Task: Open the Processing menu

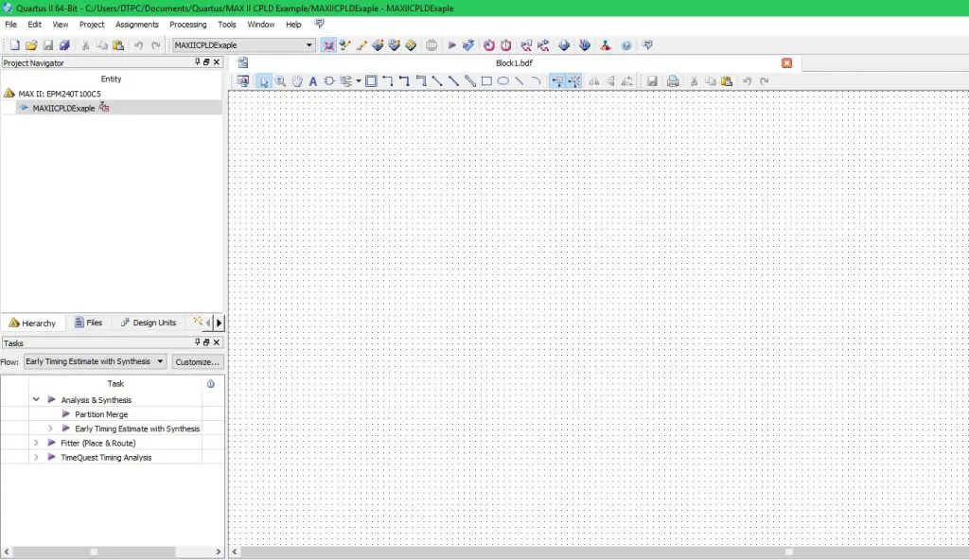Action: pyautogui.click(x=187, y=24)
